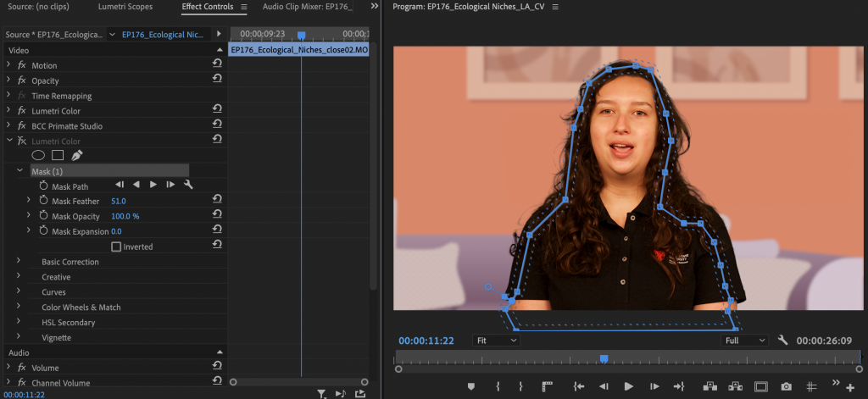This screenshot has width=868, height=399.
Task: Select the free draw bezier pen mask tool
Action: coord(77,156)
